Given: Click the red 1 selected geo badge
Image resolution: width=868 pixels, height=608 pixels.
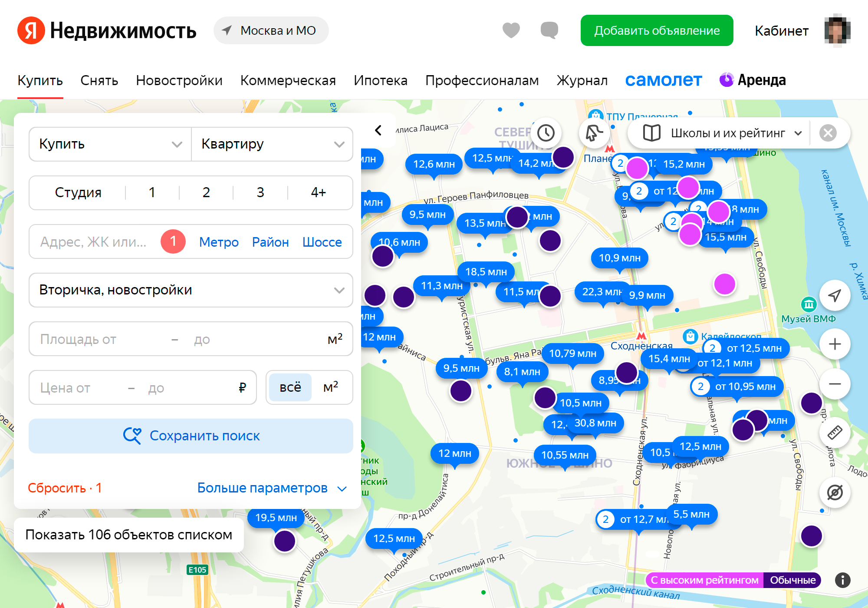Looking at the screenshot, I should pos(173,241).
